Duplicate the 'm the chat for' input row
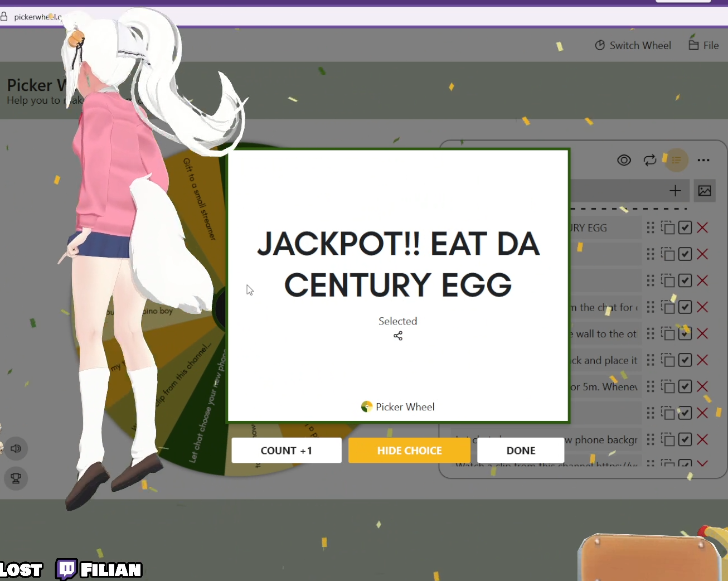Image resolution: width=728 pixels, height=581 pixels. point(668,307)
